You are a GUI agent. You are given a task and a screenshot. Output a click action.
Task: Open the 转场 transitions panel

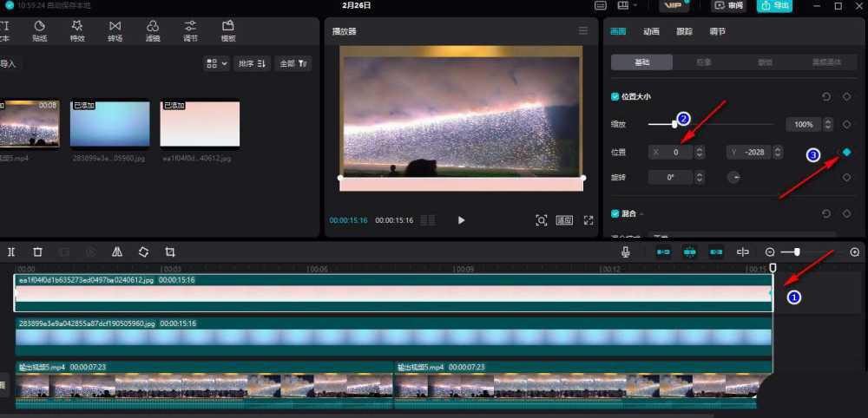point(115,31)
